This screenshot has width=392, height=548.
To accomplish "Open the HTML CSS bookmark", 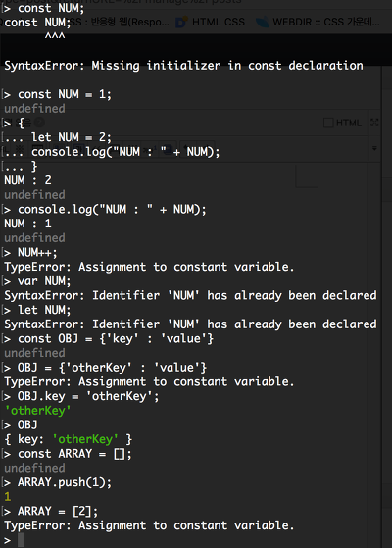I will pos(218,22).
